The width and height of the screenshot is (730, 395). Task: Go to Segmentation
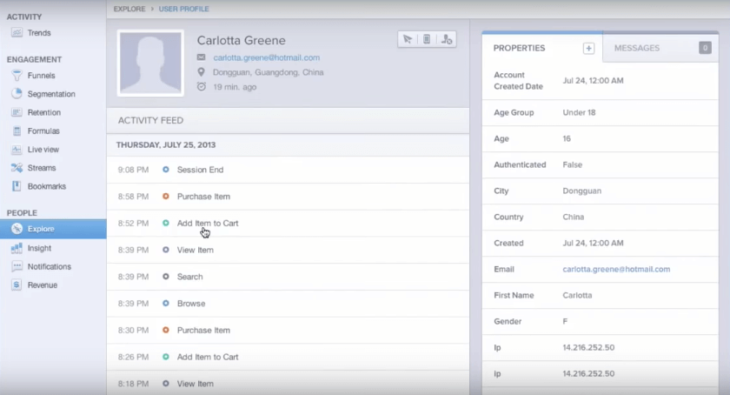coord(51,94)
